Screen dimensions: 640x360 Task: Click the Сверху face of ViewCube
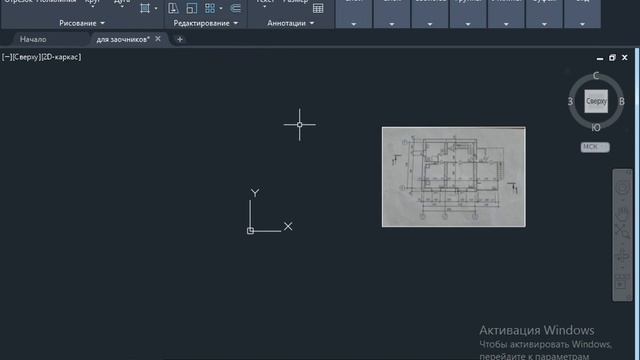(x=596, y=101)
